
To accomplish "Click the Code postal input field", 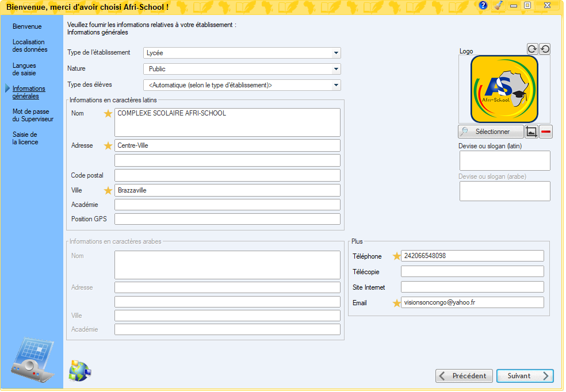I will pos(227,175).
